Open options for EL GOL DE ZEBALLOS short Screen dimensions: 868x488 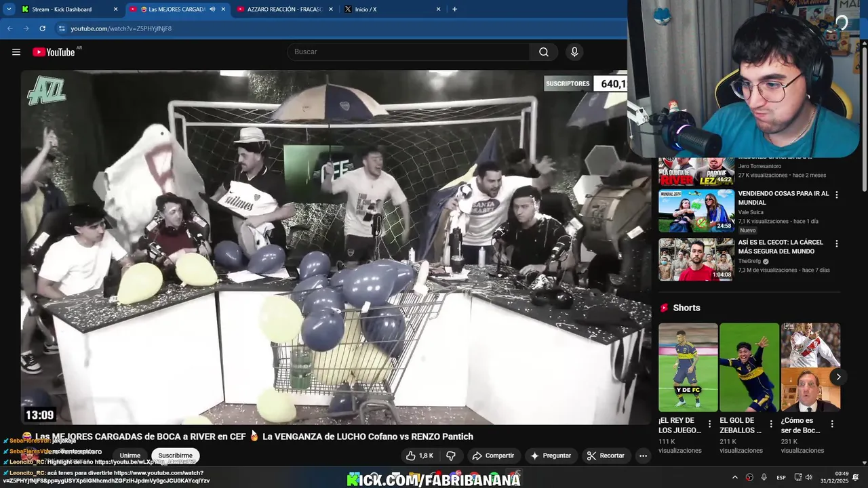click(x=771, y=424)
